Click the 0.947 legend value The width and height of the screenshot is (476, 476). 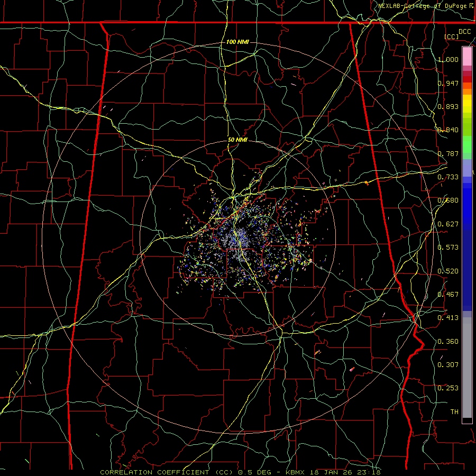click(x=448, y=83)
